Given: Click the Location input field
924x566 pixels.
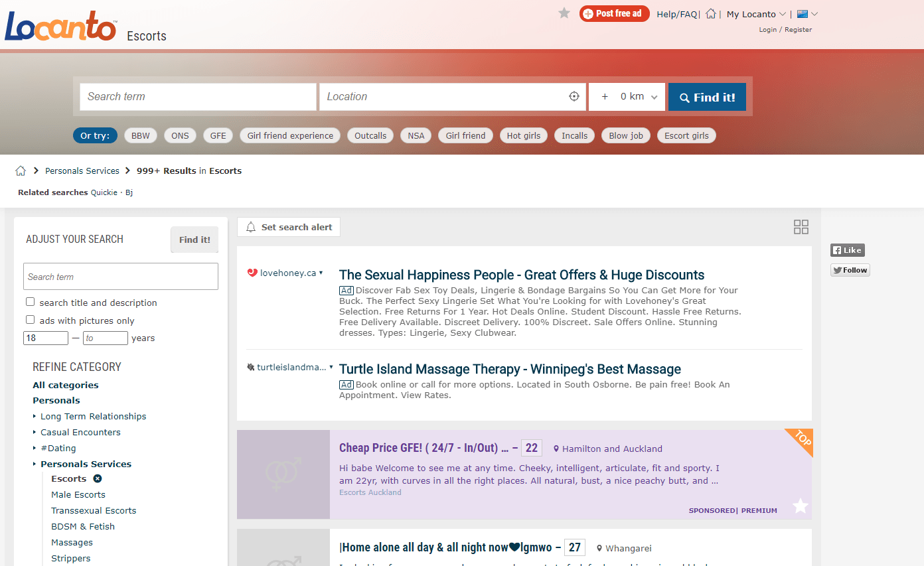Looking at the screenshot, I should coord(443,97).
